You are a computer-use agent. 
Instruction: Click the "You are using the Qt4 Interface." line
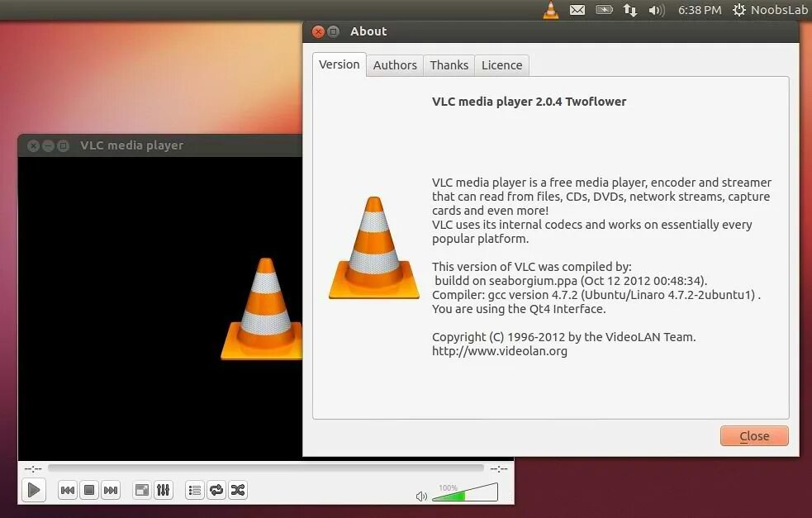coord(519,309)
